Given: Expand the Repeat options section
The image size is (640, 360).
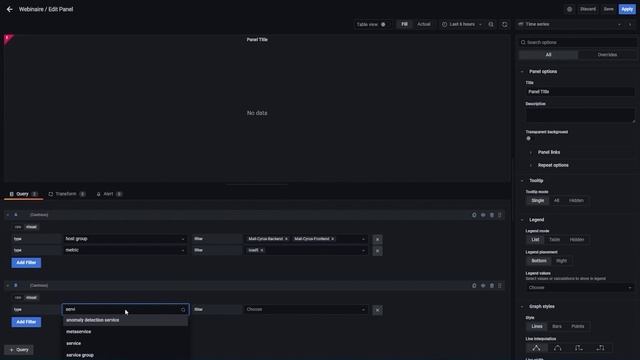Looking at the screenshot, I should (x=553, y=165).
